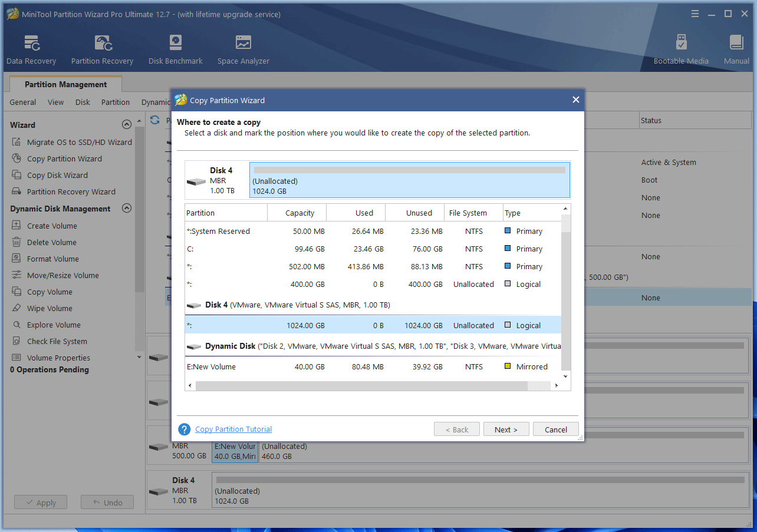Click the refresh icon in main window

pyautogui.click(x=155, y=120)
